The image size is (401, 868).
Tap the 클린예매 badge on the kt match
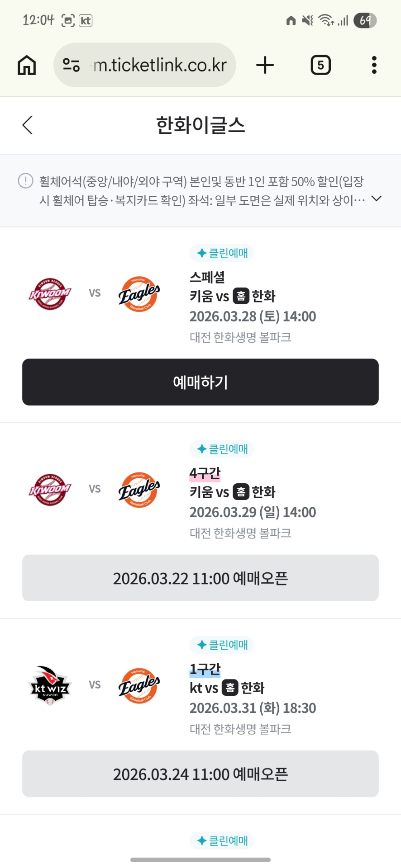click(222, 645)
